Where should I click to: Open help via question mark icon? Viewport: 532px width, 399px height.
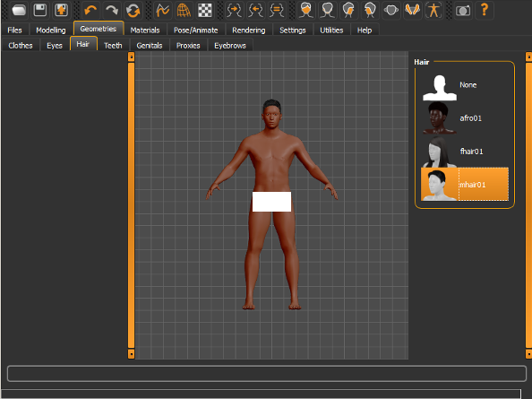click(485, 10)
